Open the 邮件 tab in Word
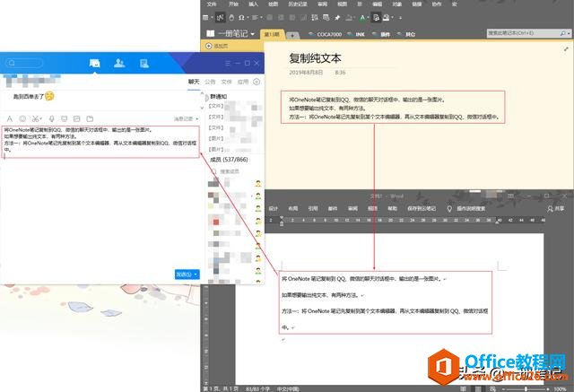The width and height of the screenshot is (574, 392). pos(333,208)
